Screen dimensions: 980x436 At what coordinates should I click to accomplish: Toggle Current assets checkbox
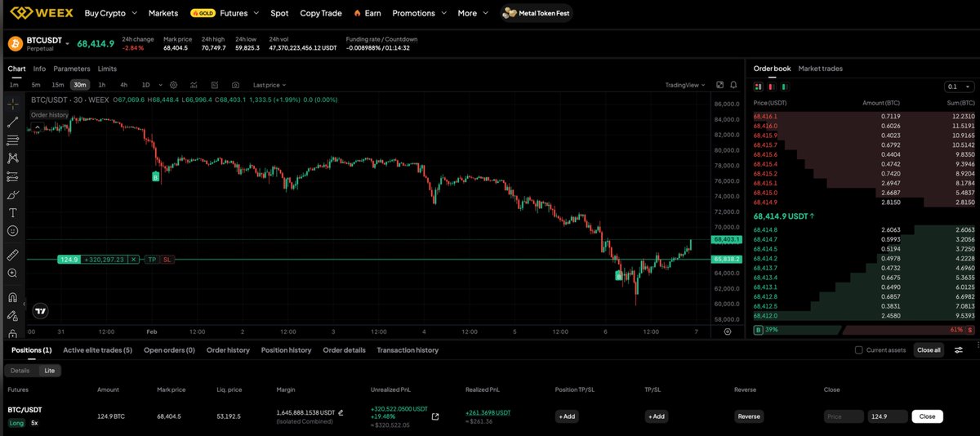click(858, 350)
